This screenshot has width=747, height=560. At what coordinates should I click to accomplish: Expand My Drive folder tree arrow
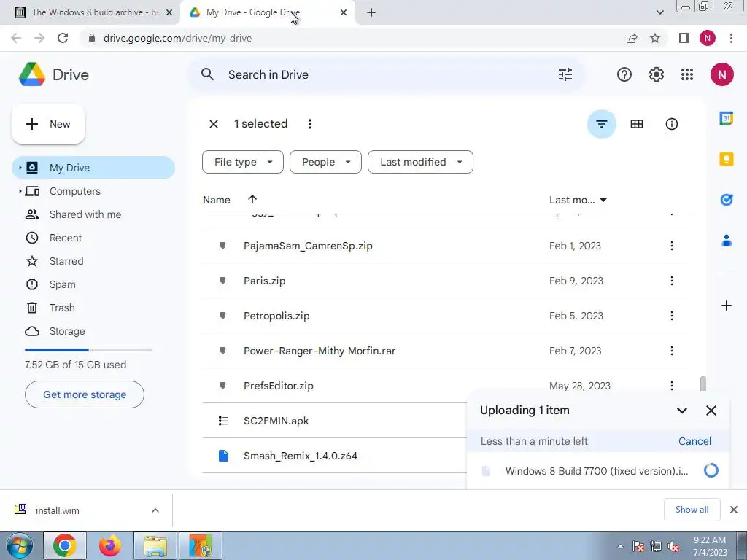coord(20,168)
